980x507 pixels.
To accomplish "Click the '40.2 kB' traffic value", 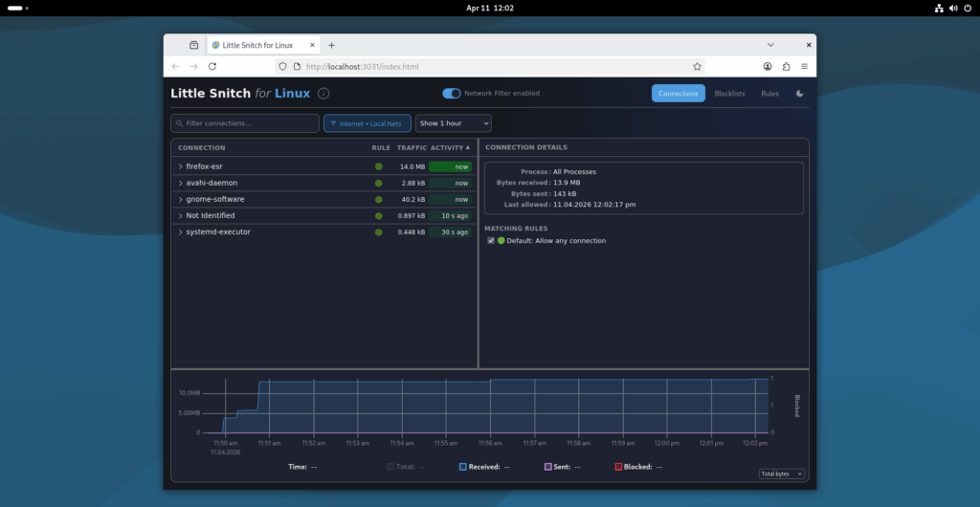I will pyautogui.click(x=413, y=199).
